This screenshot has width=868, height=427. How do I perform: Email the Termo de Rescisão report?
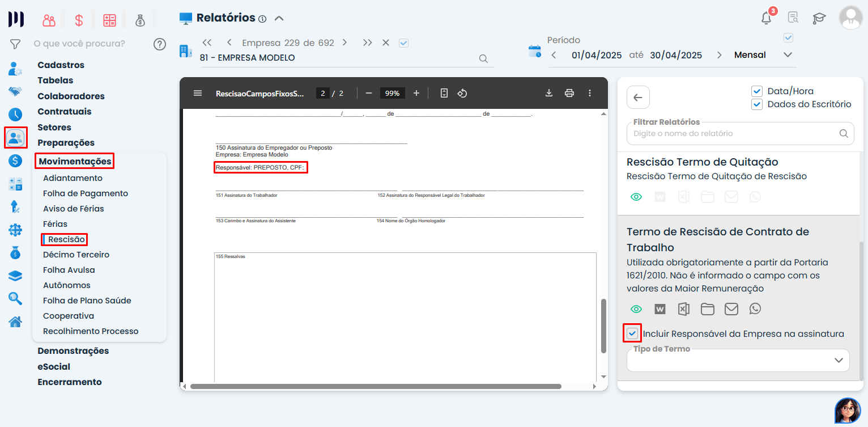tap(731, 309)
